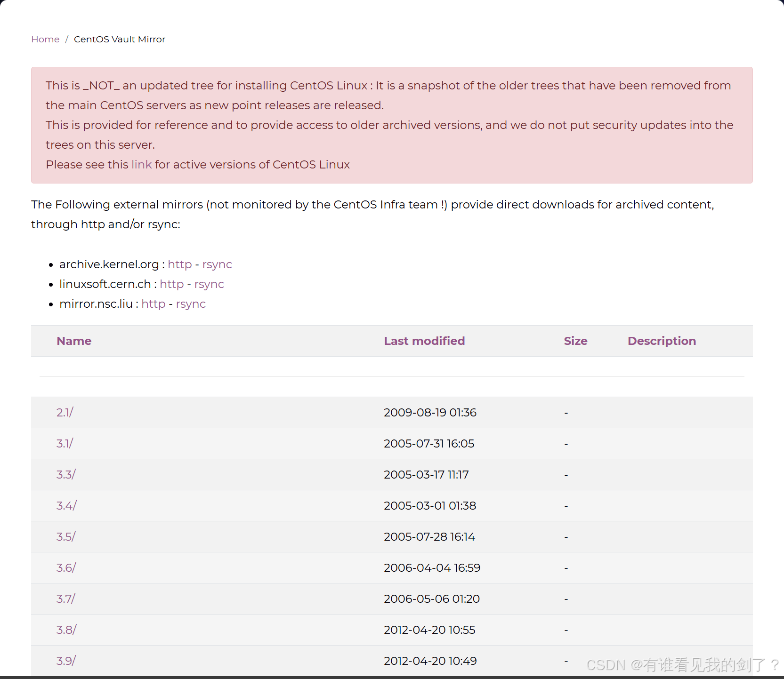Screen dimensions: 784x679
Task: Click the archive.kernel.org mirror name text
Action: click(x=109, y=264)
